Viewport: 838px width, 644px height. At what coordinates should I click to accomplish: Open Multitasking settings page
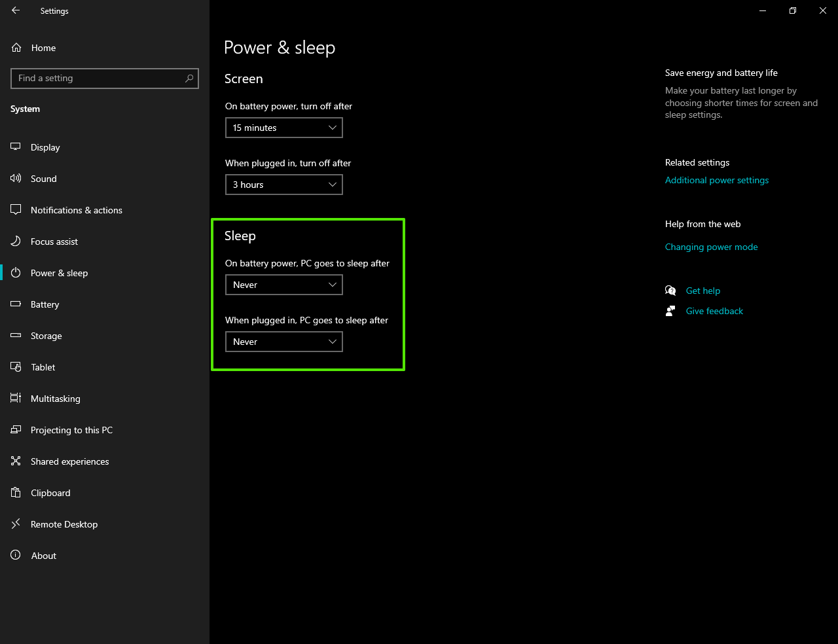point(105,399)
